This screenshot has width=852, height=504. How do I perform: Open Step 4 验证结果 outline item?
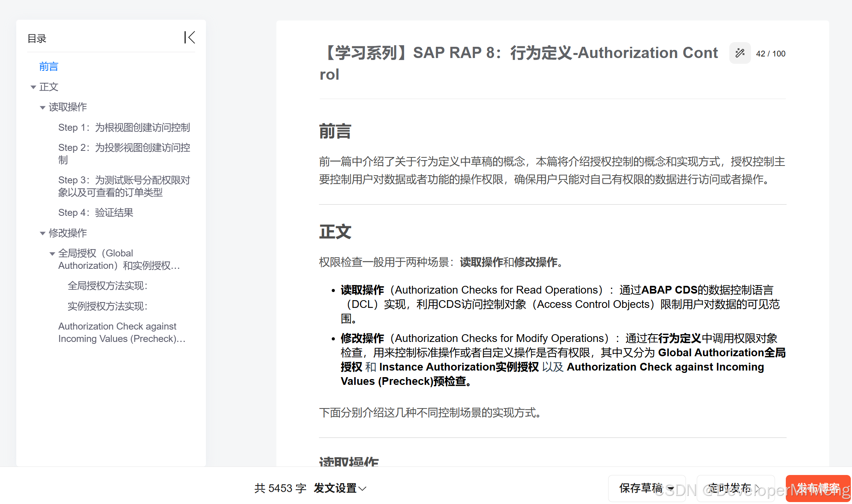click(x=96, y=212)
